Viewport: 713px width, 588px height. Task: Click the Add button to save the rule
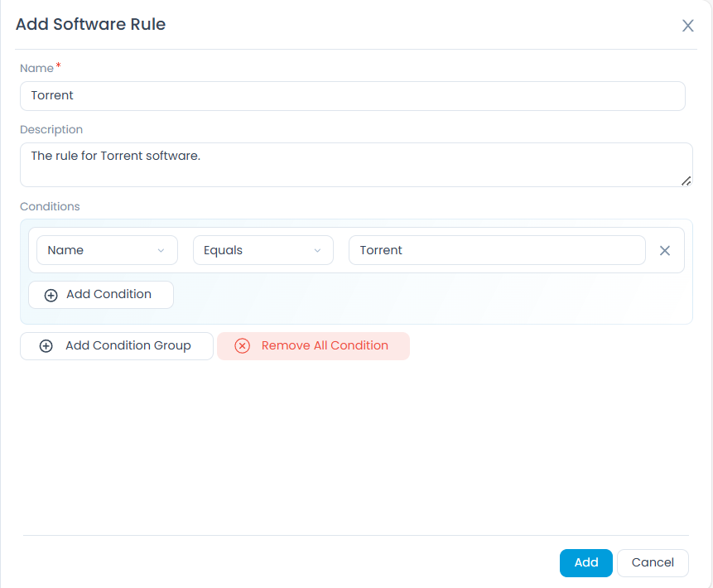click(x=585, y=562)
